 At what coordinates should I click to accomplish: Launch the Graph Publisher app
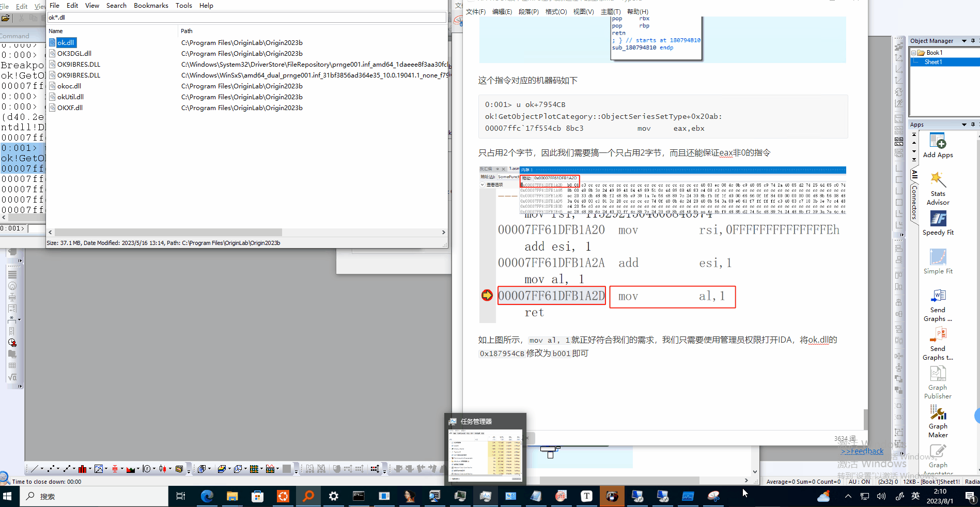(x=938, y=382)
